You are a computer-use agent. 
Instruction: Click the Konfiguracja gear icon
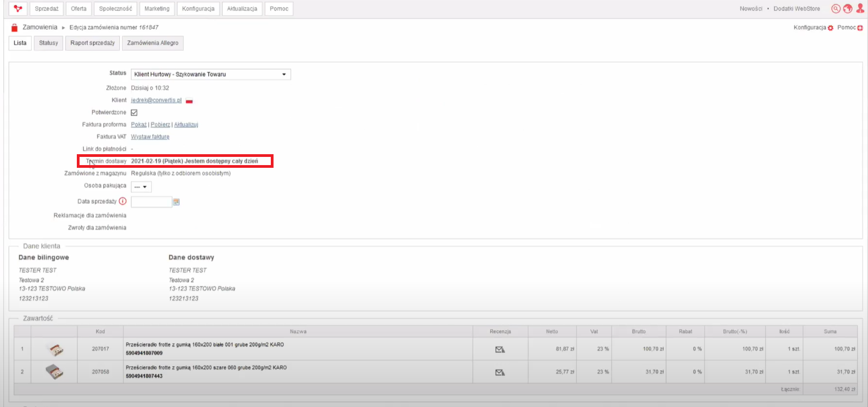pyautogui.click(x=830, y=28)
